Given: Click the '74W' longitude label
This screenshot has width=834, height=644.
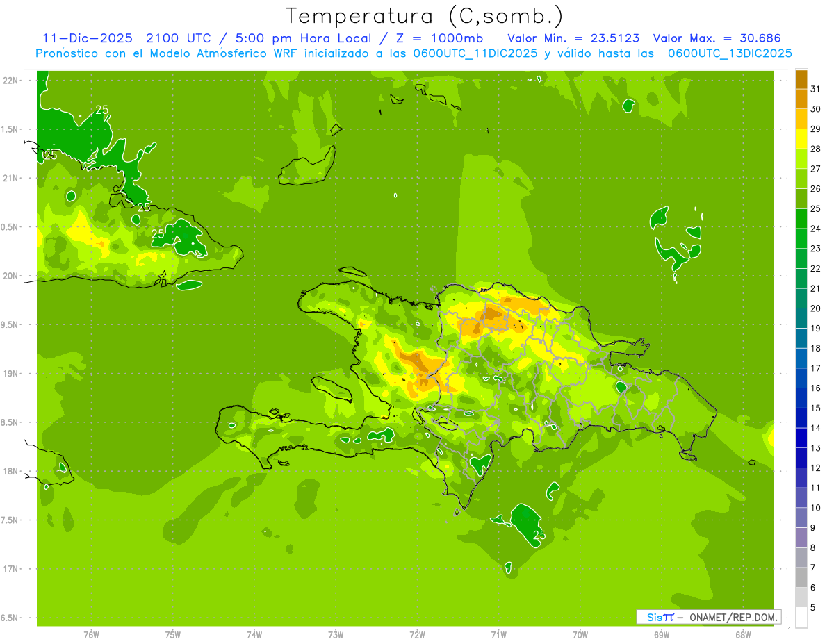Looking at the screenshot, I should pos(254,634).
